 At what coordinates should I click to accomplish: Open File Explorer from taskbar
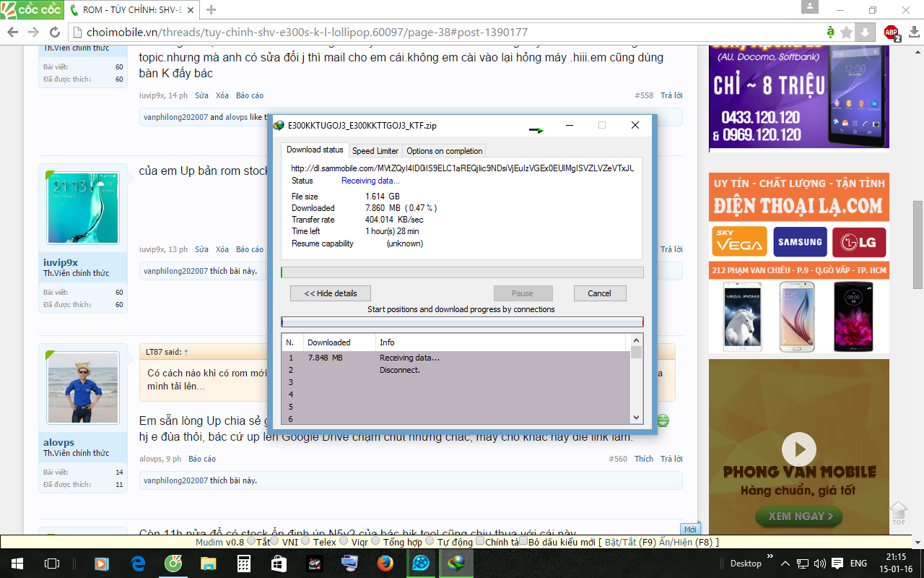pyautogui.click(x=208, y=564)
